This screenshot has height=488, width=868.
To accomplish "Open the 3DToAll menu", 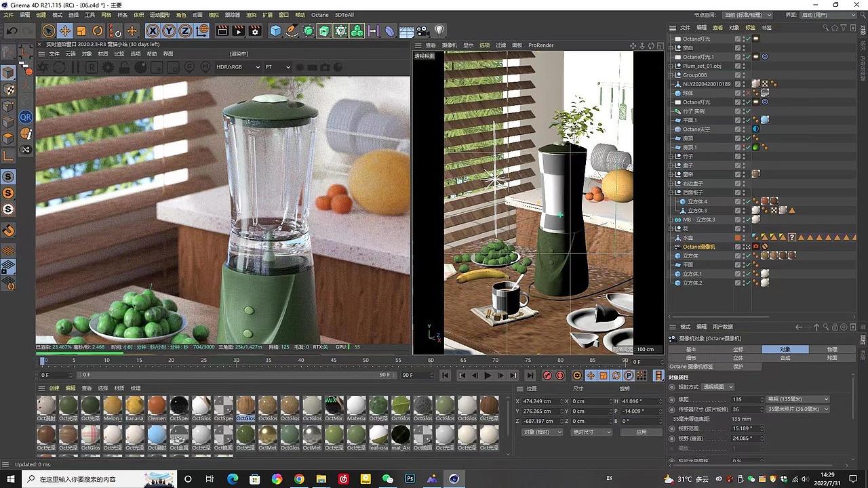I will coord(344,14).
